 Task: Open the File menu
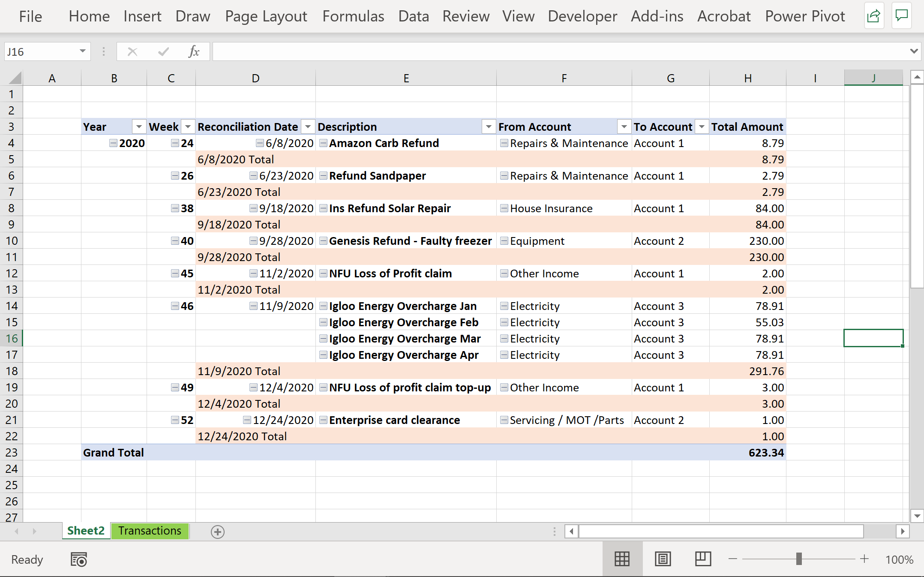tap(30, 16)
